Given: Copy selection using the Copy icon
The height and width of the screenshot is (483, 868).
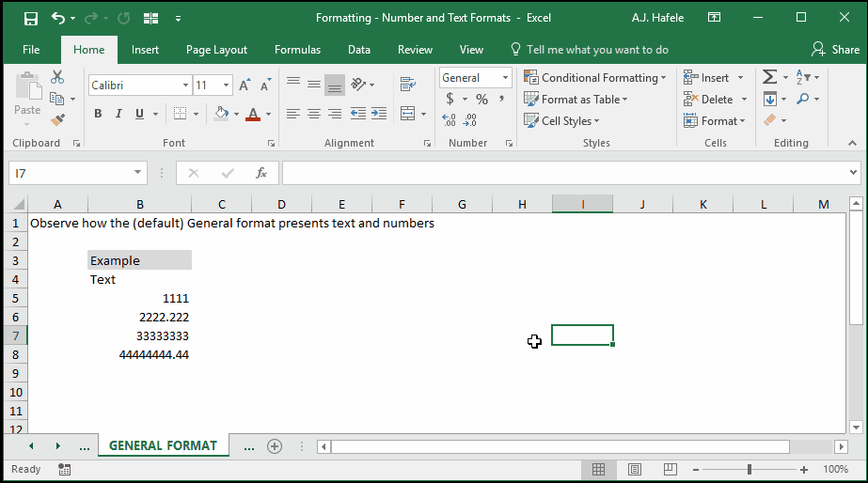Looking at the screenshot, I should (x=57, y=99).
